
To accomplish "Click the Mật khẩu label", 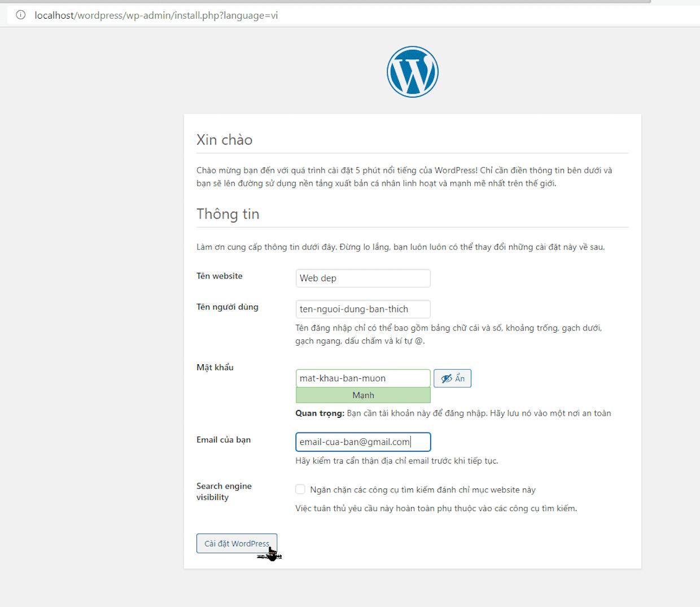I will 215,368.
